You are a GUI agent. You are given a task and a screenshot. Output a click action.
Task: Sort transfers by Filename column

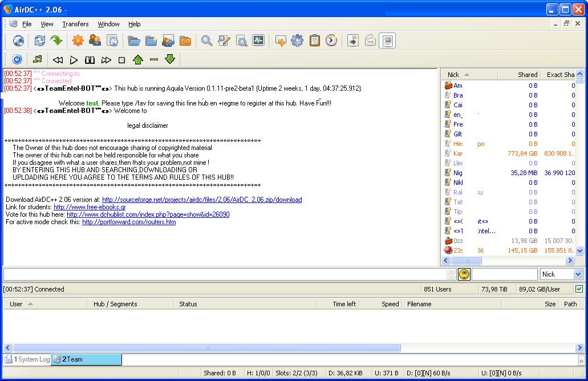(x=453, y=304)
